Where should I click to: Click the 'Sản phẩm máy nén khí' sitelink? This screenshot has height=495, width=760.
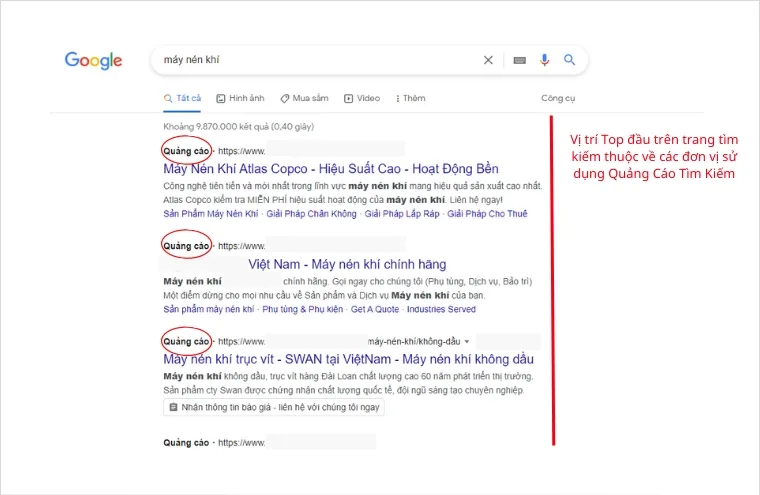click(209, 309)
